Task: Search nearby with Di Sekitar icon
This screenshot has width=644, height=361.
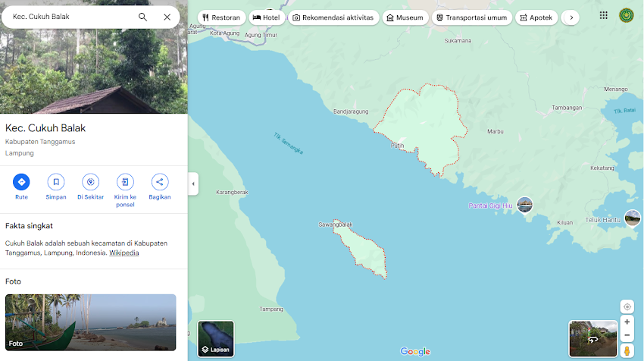Action: (x=91, y=182)
